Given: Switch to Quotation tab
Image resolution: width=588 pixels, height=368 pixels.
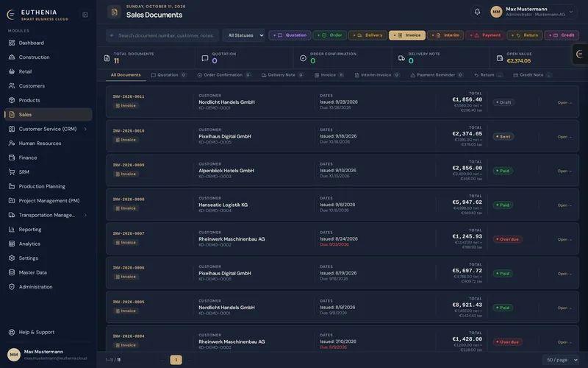Looking at the screenshot, I should click(168, 75).
